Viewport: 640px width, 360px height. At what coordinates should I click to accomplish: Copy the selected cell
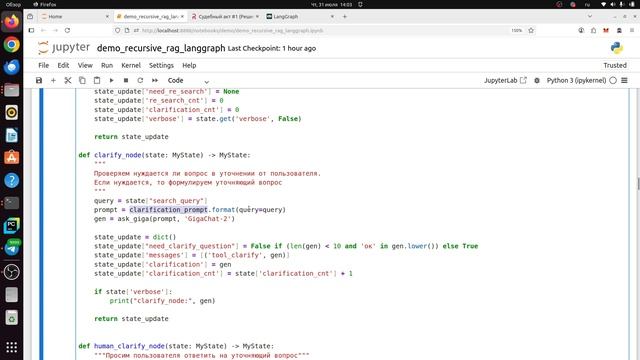82,80
